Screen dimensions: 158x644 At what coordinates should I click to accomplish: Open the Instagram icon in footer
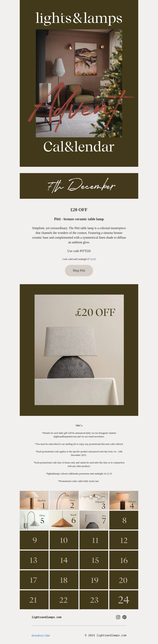coord(118,617)
